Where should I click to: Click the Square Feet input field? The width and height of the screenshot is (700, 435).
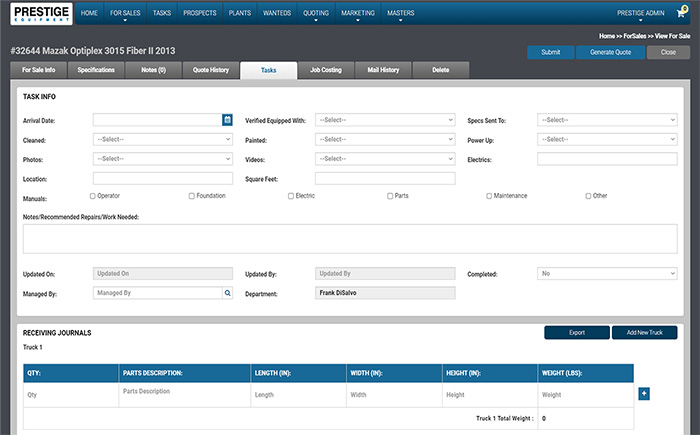(385, 178)
